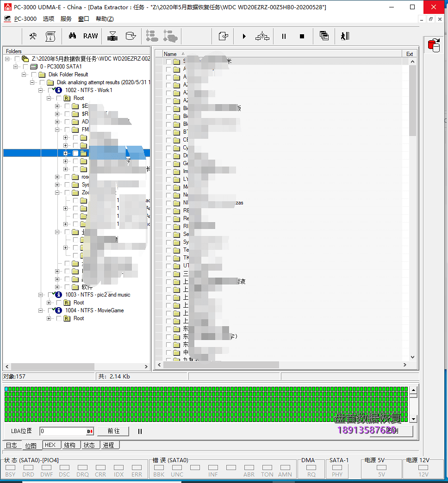Screen dimensions: 448x483
Task: Tick checkbox of highlighted tree row
Action: (75, 153)
